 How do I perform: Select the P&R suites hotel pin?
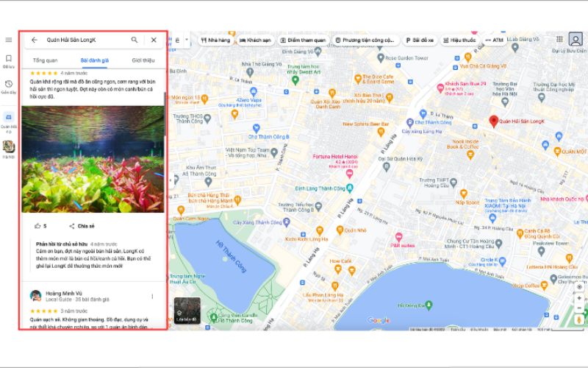click(x=399, y=237)
